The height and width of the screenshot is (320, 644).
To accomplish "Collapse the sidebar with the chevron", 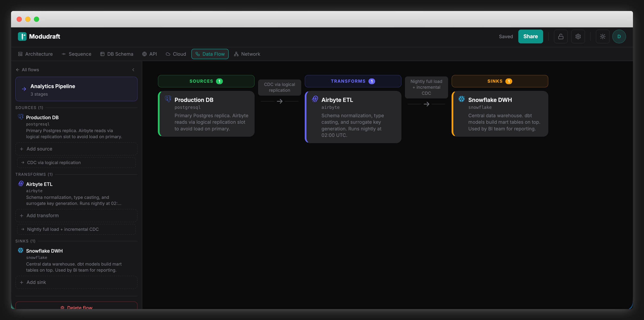I will (133, 70).
